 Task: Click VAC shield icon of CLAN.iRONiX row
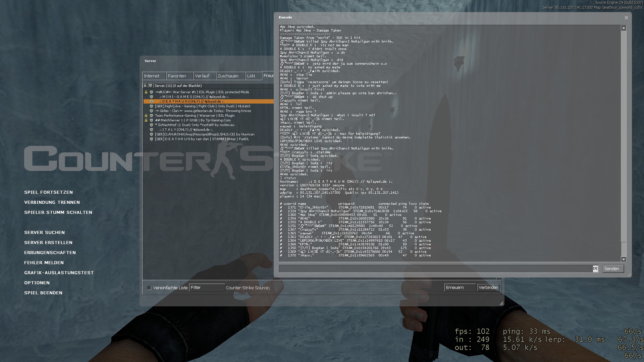tap(151, 134)
